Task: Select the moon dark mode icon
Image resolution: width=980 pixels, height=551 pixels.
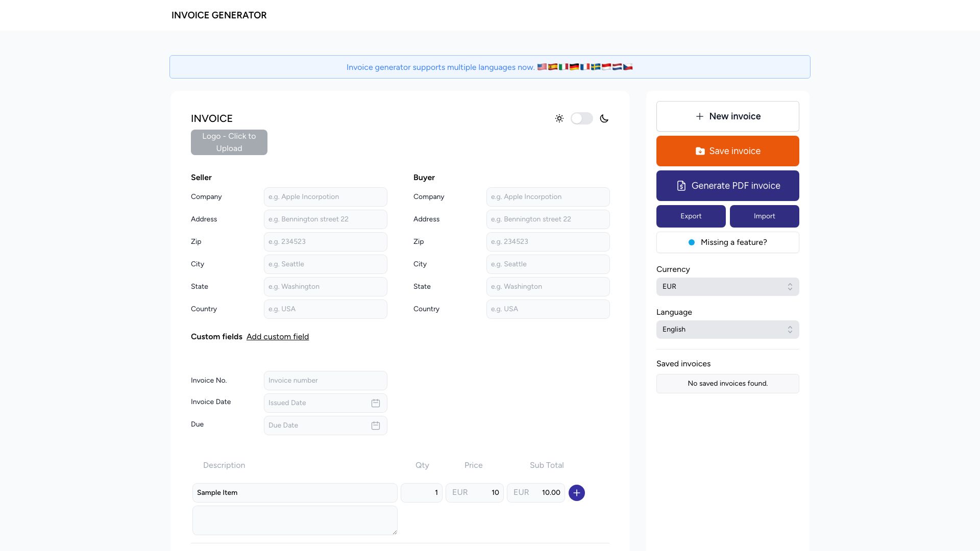Action: (x=604, y=118)
